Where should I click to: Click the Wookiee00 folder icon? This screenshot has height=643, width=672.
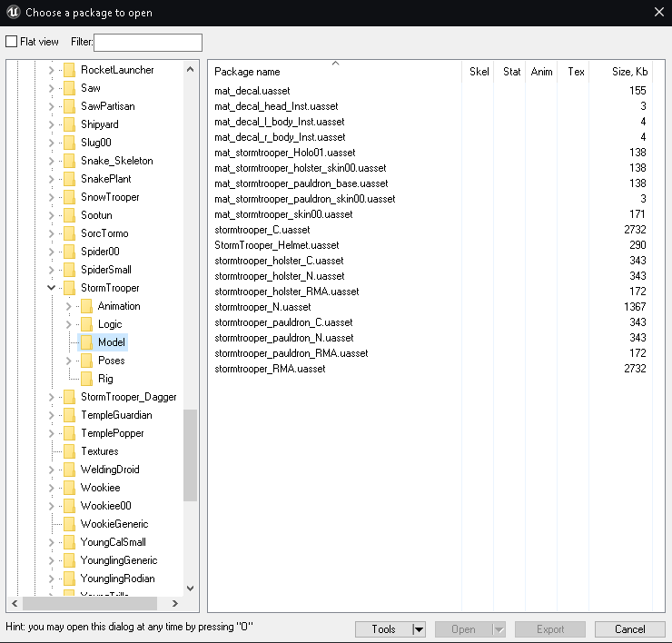[x=69, y=506]
